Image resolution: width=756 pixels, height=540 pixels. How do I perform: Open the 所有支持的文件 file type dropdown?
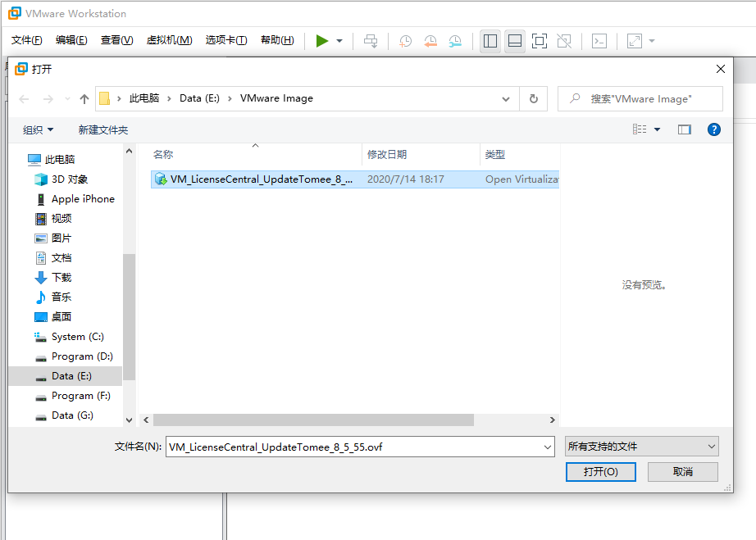click(641, 447)
